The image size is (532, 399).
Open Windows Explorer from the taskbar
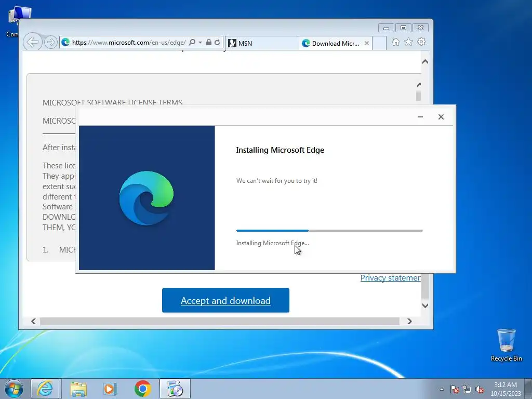click(x=78, y=389)
